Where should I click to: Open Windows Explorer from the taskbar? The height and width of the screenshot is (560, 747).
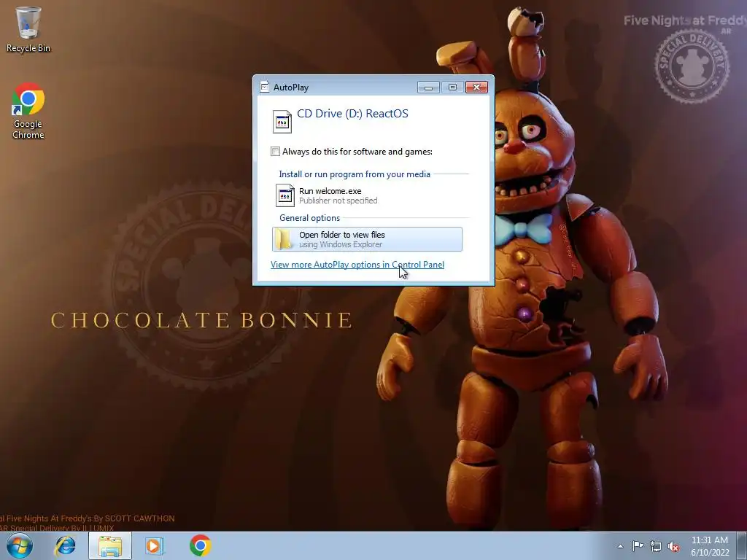pyautogui.click(x=110, y=545)
